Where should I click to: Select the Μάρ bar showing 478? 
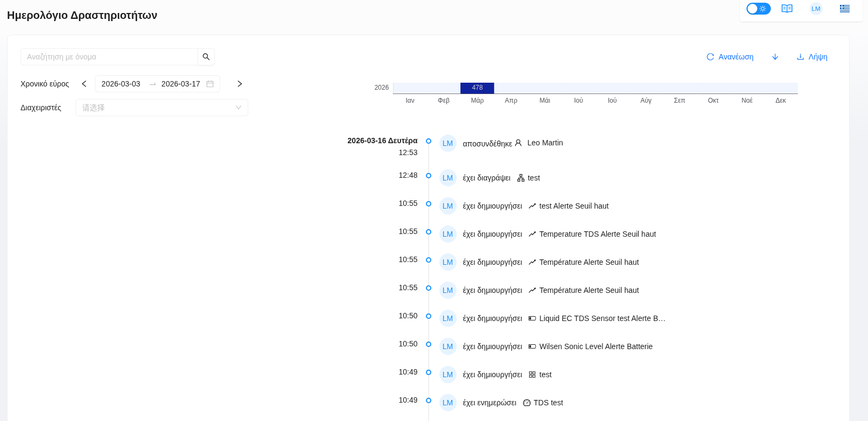click(x=477, y=88)
